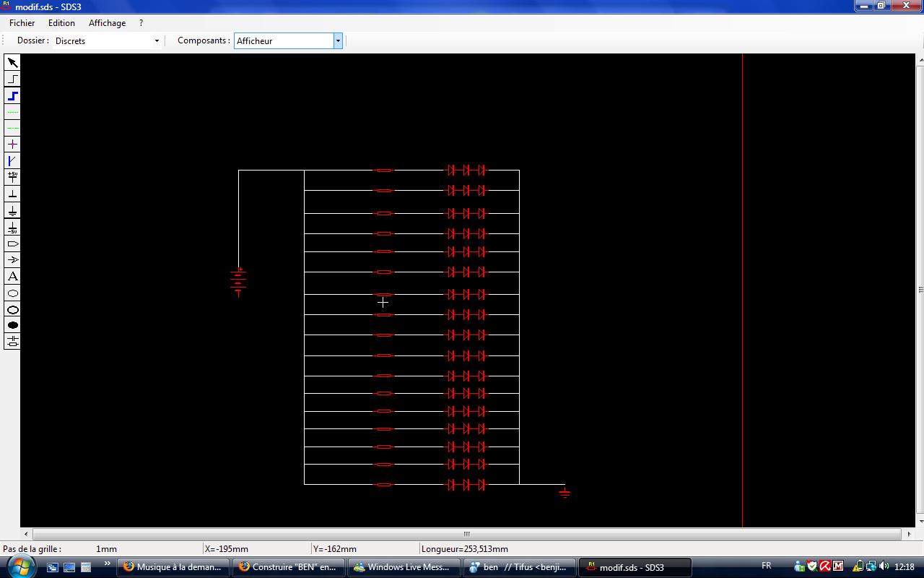The height and width of the screenshot is (578, 924).
Task: Select the thin ellipse tool
Action: [12, 293]
